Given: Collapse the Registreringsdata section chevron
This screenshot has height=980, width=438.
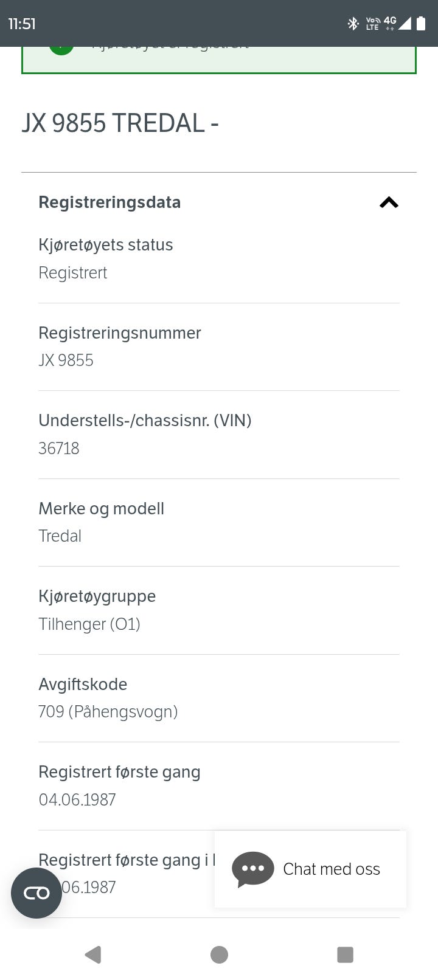Looking at the screenshot, I should (389, 202).
